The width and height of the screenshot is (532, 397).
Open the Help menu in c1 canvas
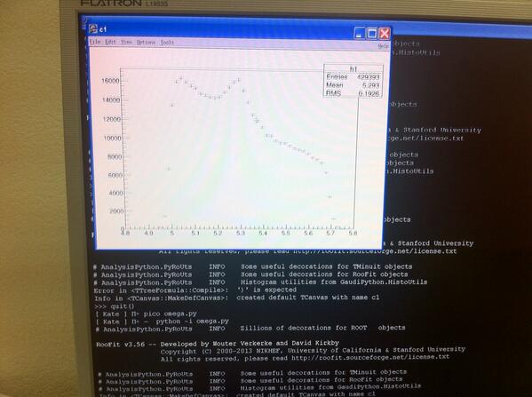(x=383, y=46)
